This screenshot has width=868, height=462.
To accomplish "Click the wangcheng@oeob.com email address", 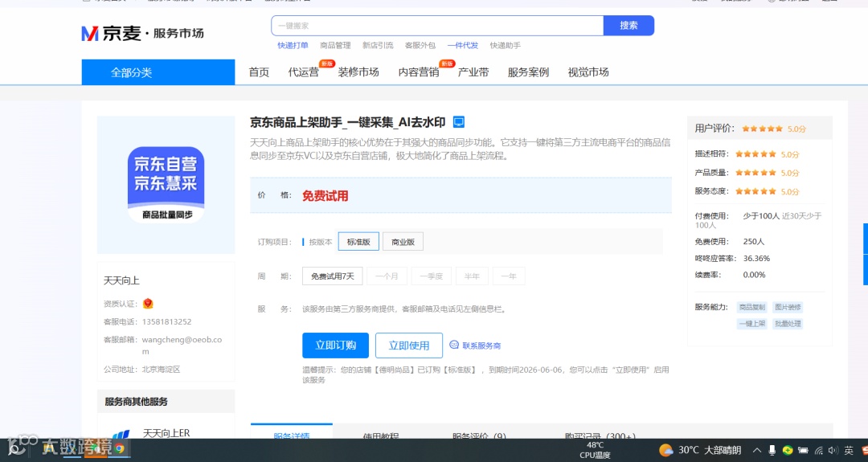I will click(x=182, y=345).
